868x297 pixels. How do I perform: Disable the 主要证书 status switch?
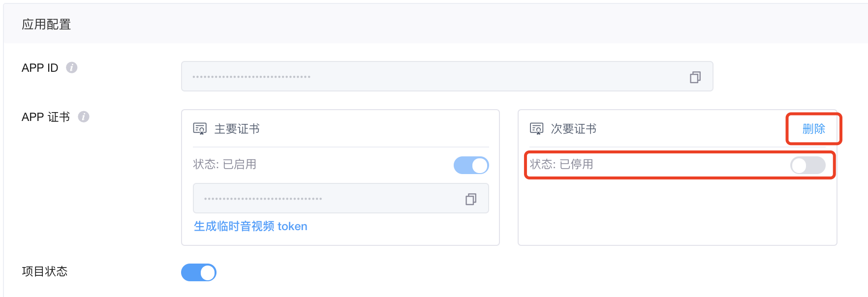471,165
